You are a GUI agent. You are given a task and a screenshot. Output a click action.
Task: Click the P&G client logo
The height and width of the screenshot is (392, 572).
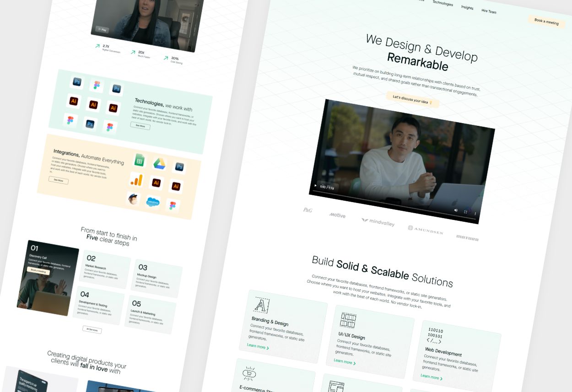(308, 210)
